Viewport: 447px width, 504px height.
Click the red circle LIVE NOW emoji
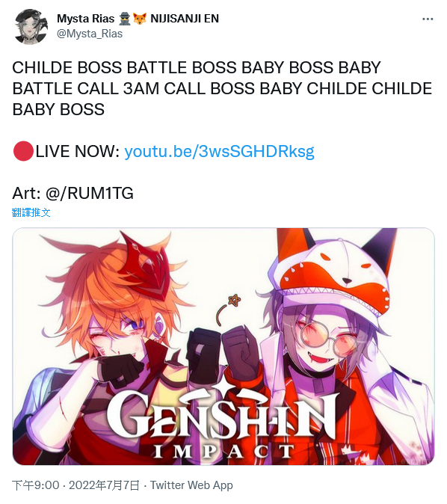point(23,151)
